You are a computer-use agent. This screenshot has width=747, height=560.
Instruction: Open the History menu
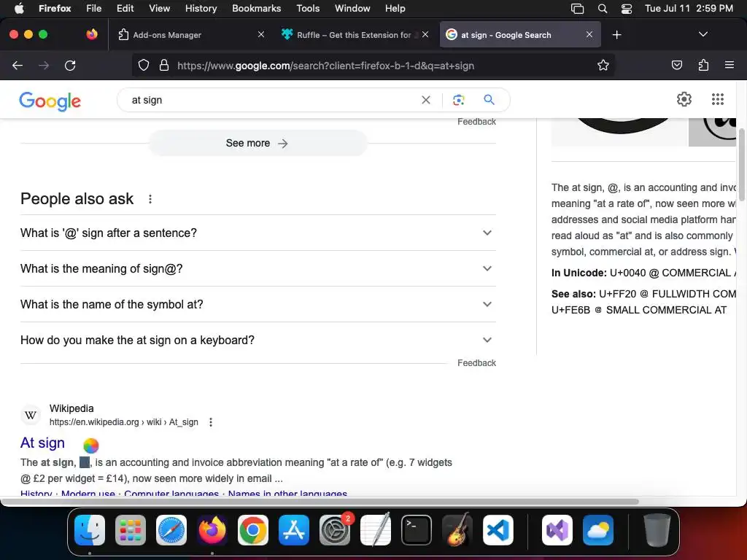pos(201,9)
